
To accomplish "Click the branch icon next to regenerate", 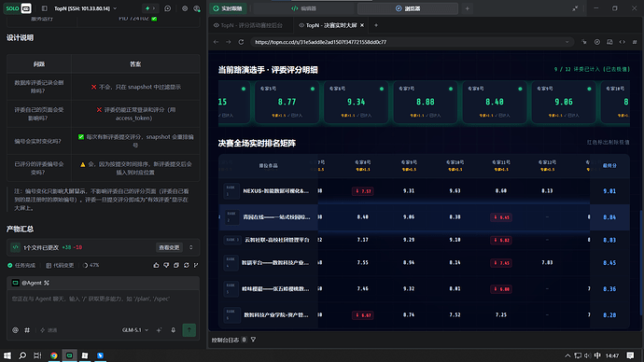I will (x=196, y=266).
